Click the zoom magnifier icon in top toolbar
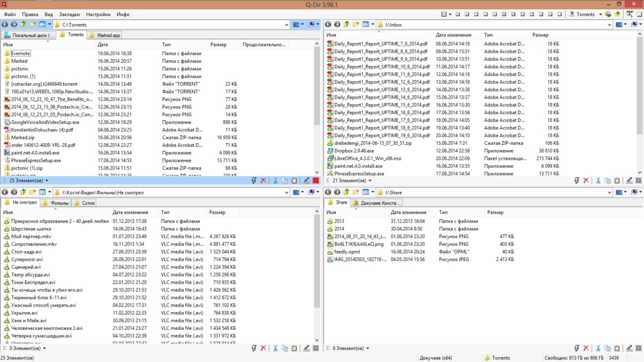The height and width of the screenshot is (362, 644). (630, 14)
